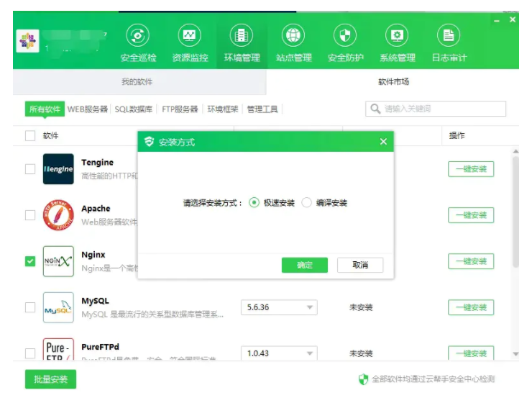Screen dimensions: 532x403
Task: Click 一键安装 for Nginx
Action: pos(471,261)
